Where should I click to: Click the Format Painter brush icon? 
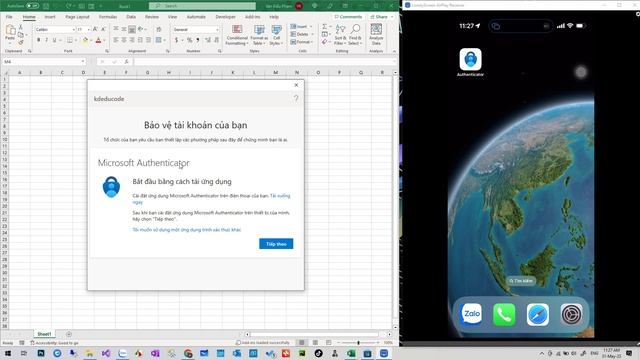pyautogui.click(x=21, y=42)
